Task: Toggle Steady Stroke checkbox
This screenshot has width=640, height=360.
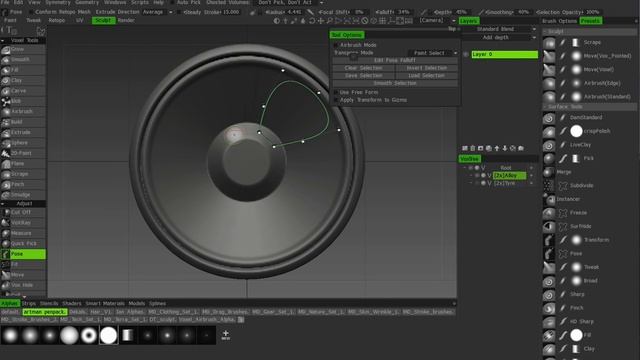Action: (180, 12)
